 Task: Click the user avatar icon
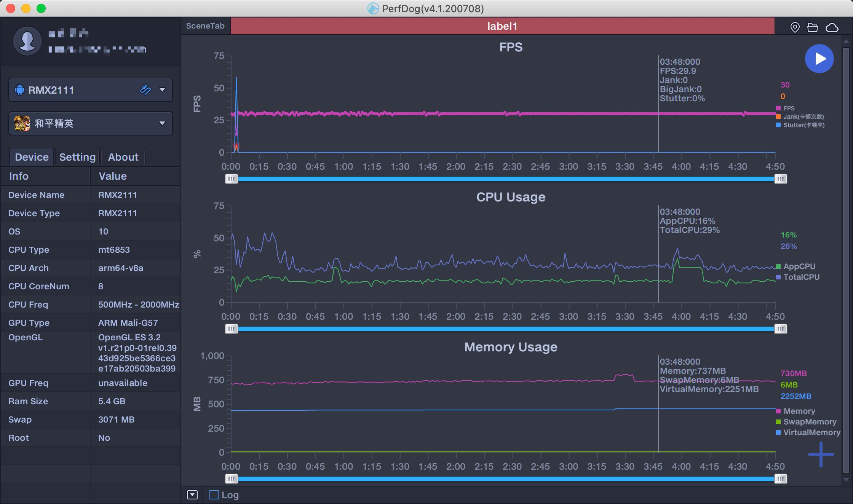pyautogui.click(x=27, y=41)
